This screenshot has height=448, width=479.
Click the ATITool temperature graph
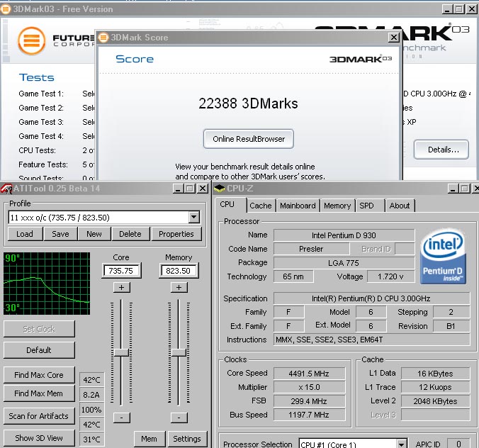pyautogui.click(x=47, y=284)
